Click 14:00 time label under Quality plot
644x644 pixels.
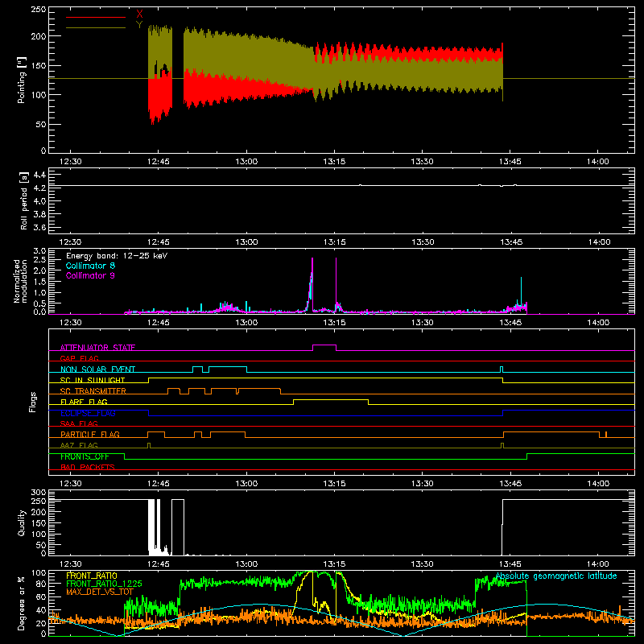pyautogui.click(x=598, y=564)
